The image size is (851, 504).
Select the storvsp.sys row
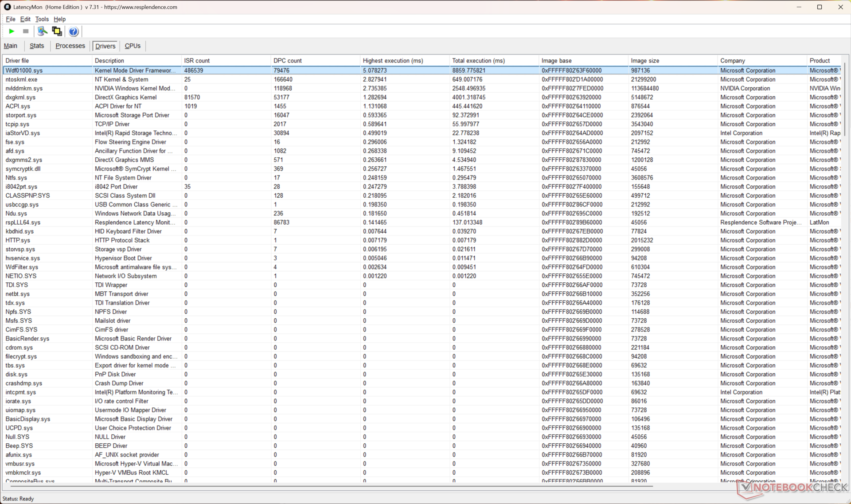pyautogui.click(x=422, y=249)
